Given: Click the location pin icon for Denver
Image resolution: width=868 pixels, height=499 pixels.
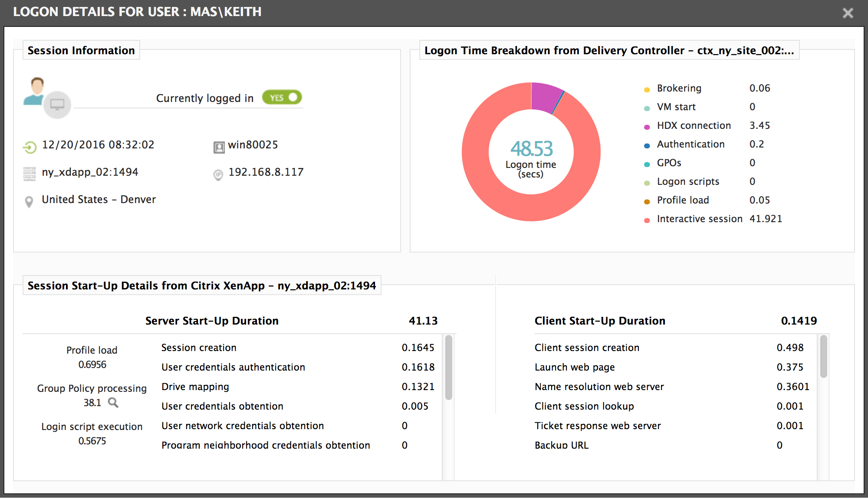Looking at the screenshot, I should tap(29, 202).
